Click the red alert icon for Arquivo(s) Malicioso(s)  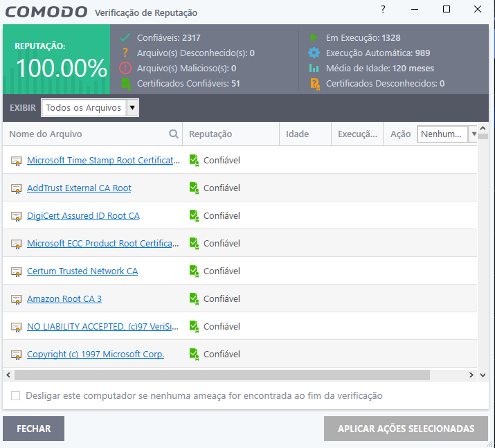pos(125,68)
